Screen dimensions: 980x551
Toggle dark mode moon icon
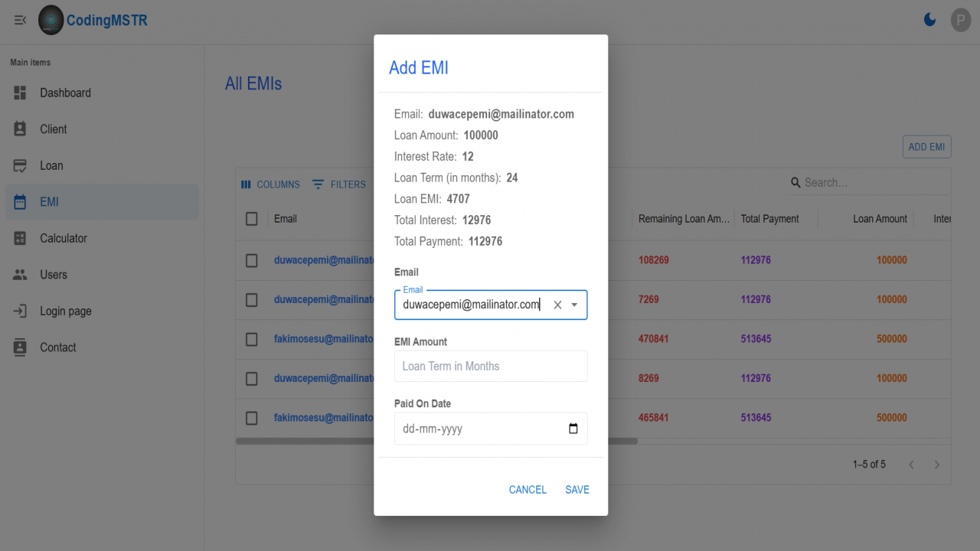point(929,20)
